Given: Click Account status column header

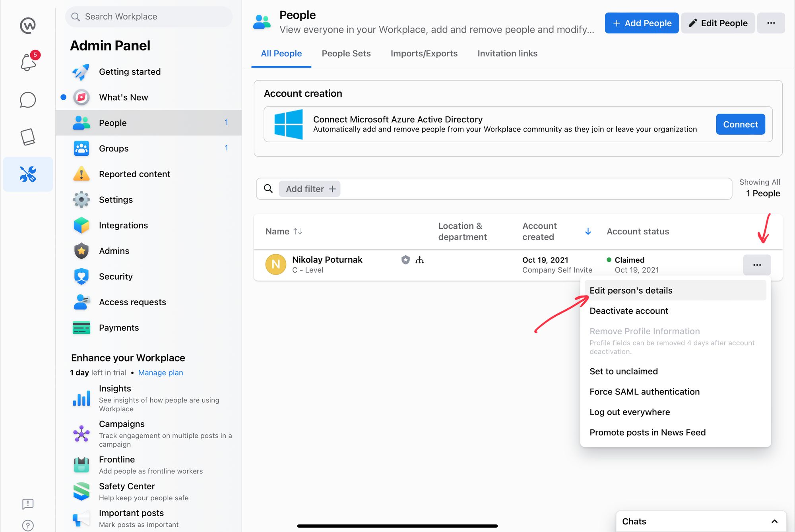Looking at the screenshot, I should click(x=638, y=231).
